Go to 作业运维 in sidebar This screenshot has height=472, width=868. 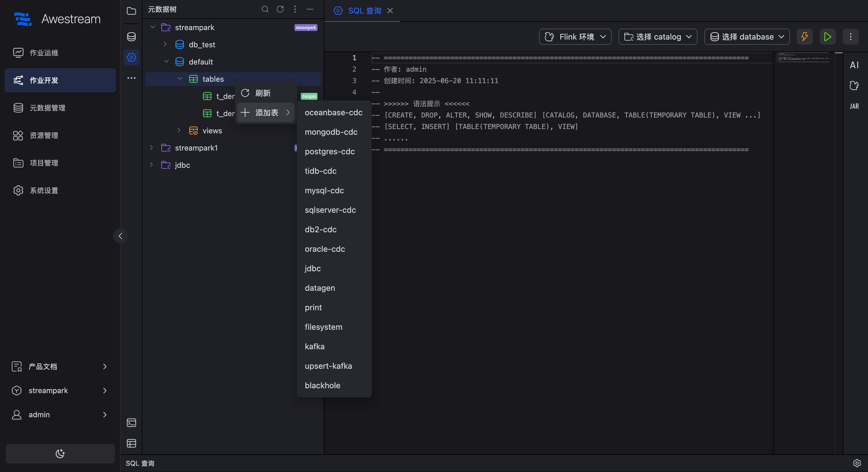[60, 53]
